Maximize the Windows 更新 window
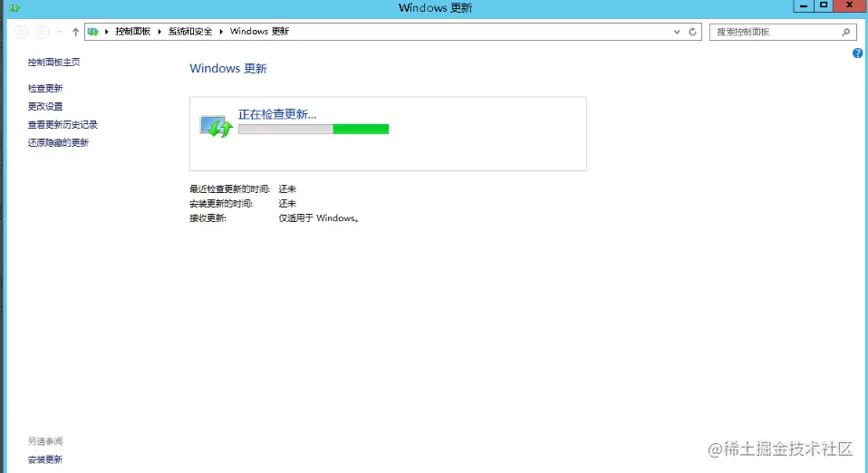This screenshot has width=868, height=473. [x=824, y=5]
